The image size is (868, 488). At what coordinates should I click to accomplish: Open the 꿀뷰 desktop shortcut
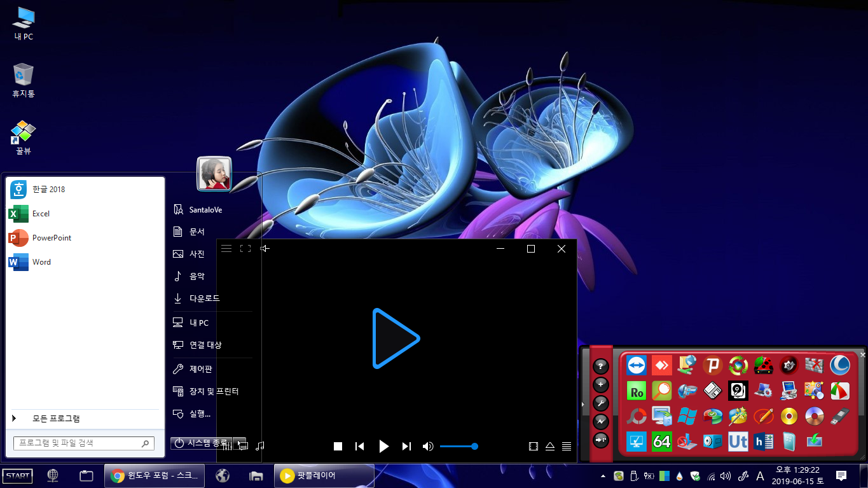pyautogui.click(x=24, y=138)
